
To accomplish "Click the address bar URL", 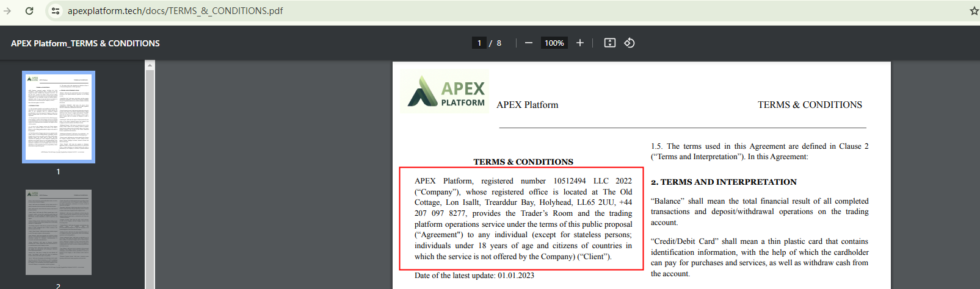I will (175, 11).
